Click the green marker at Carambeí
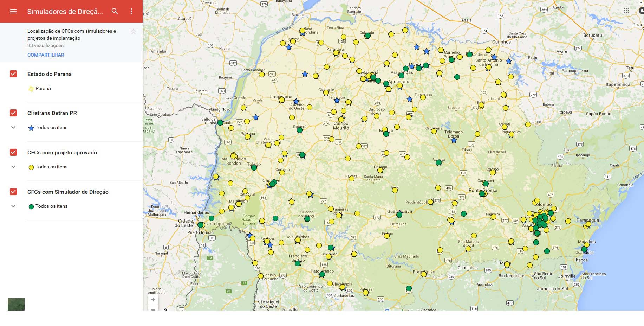Image resolution: width=644 pixels, height=326 pixels. click(486, 184)
